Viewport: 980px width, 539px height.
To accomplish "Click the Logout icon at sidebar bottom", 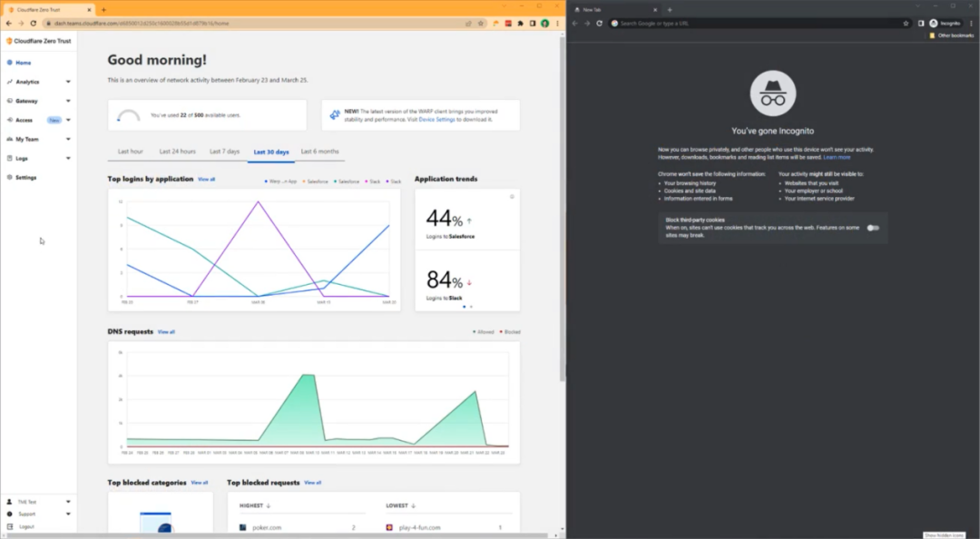I will pyautogui.click(x=9, y=526).
